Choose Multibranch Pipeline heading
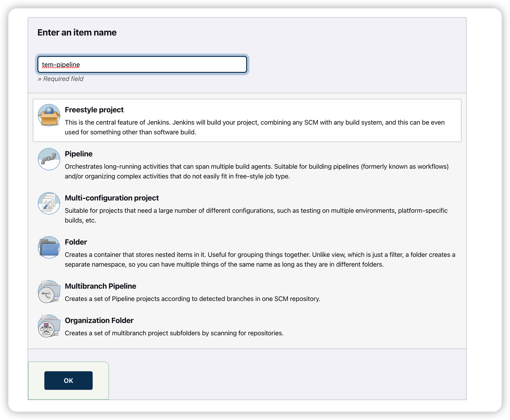 click(x=100, y=286)
